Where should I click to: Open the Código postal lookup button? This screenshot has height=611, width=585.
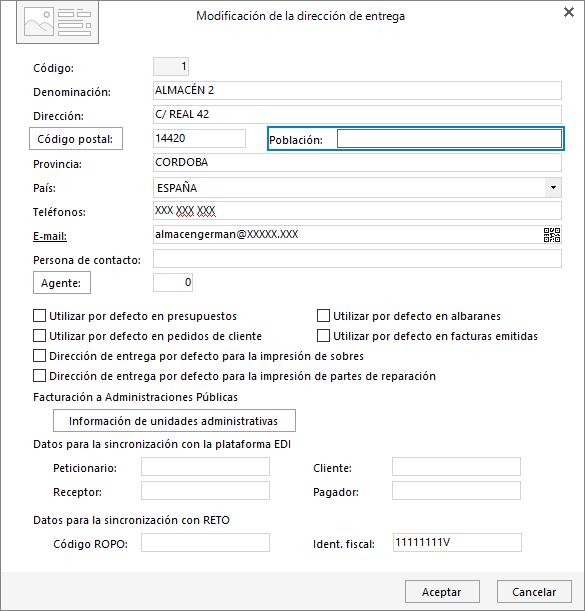tap(76, 139)
